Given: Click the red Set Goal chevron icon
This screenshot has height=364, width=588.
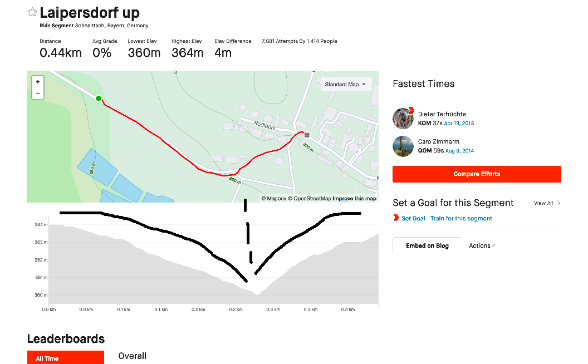Looking at the screenshot, I should tap(396, 218).
